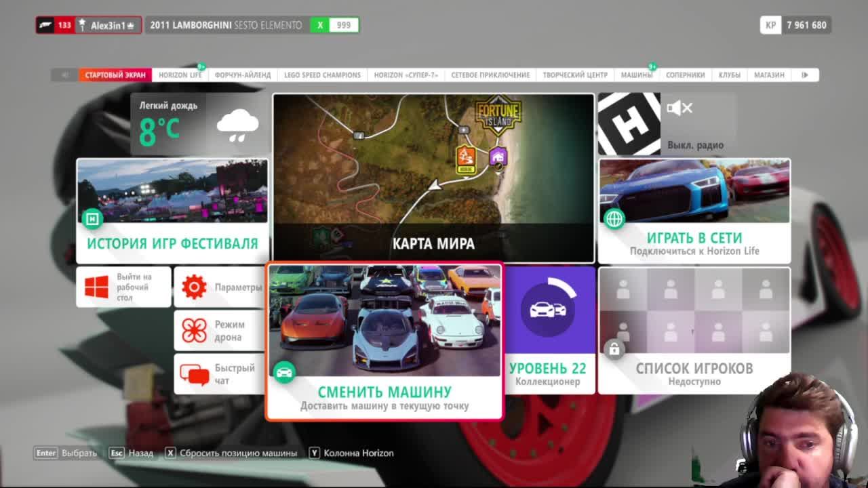Go to previous tab with left arrow
868x488 pixels.
(65, 75)
